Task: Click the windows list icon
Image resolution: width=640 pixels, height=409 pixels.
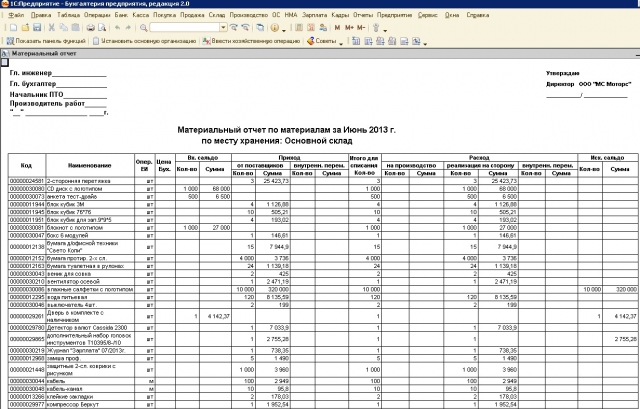Action: tap(260, 28)
